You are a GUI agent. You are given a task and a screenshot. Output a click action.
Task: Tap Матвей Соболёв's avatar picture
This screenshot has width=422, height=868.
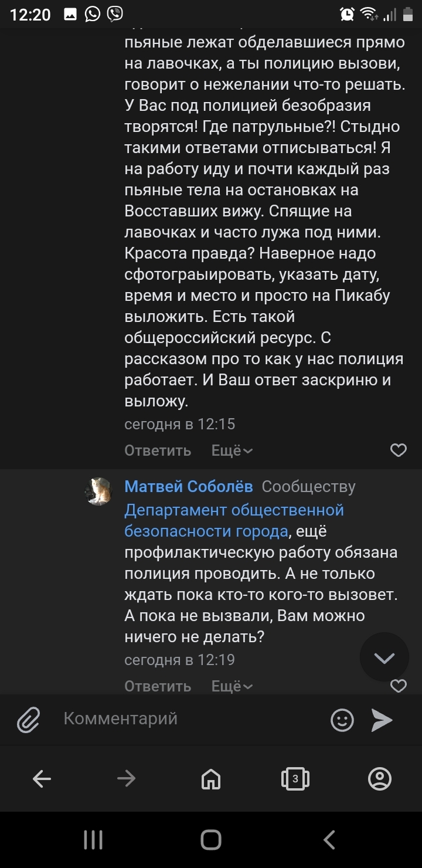98,491
